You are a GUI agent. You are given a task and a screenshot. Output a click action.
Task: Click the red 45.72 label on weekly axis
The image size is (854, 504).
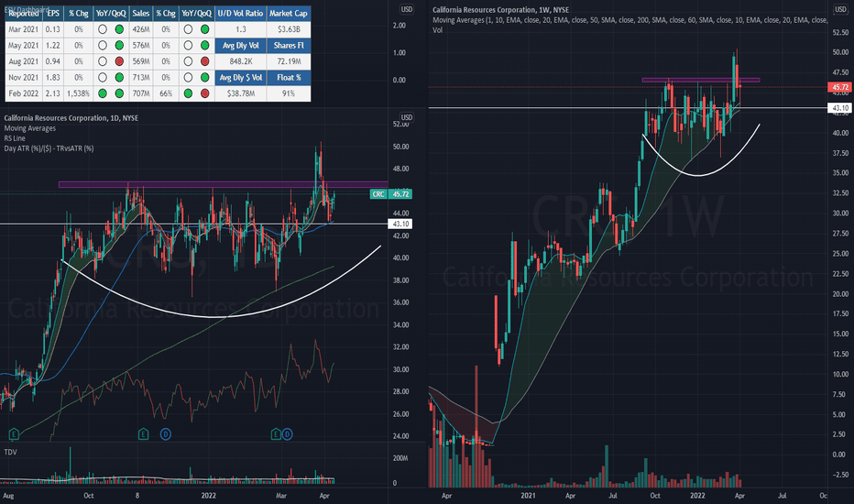click(x=840, y=87)
